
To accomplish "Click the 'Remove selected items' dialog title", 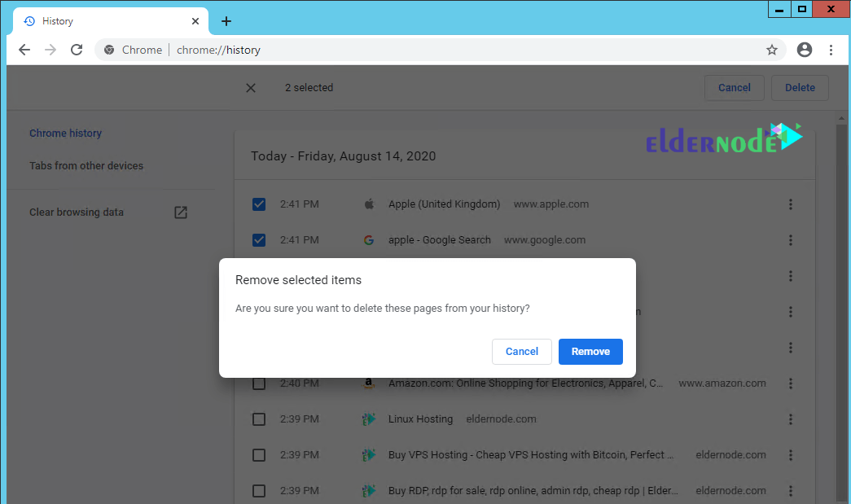I will point(299,280).
